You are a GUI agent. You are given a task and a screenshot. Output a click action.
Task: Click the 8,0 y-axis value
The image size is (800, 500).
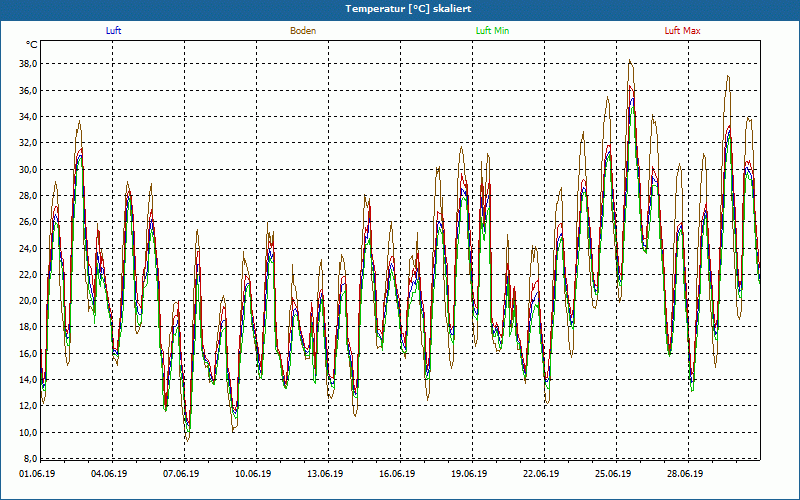pos(30,458)
